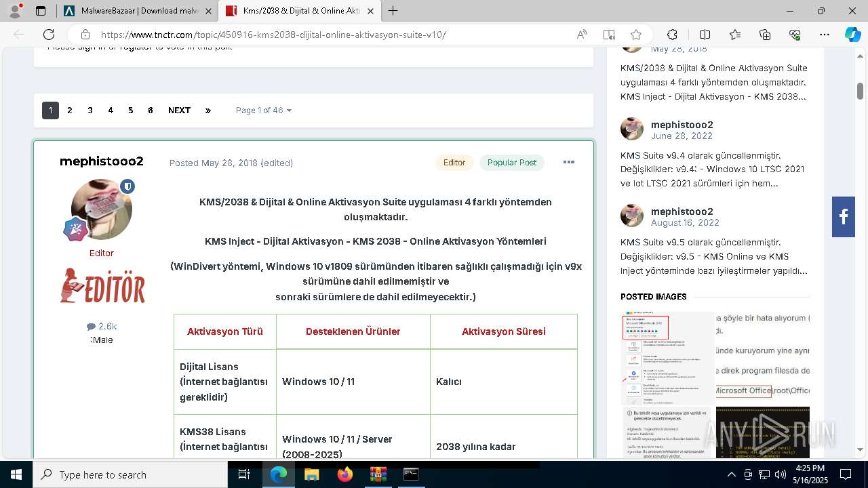The width and height of the screenshot is (868, 488).
Task: Click the Dijital Lisans table cell
Action: [x=224, y=382]
